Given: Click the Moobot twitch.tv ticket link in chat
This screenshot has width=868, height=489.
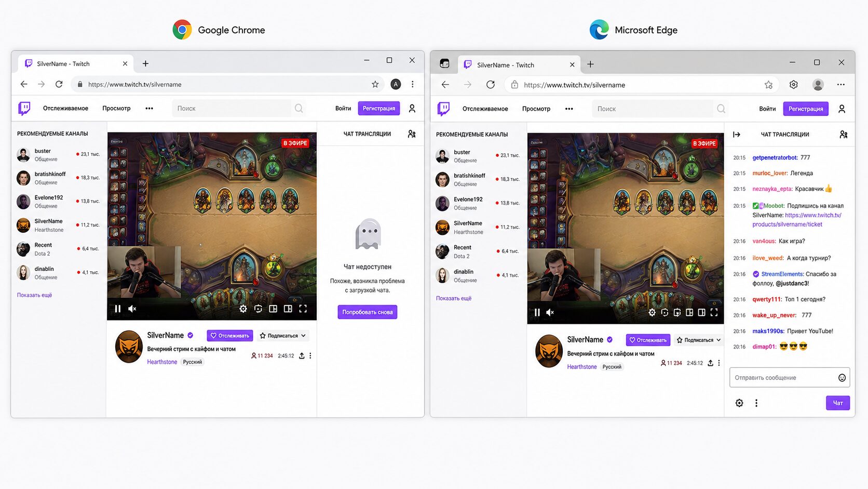Looking at the screenshot, I should (797, 220).
